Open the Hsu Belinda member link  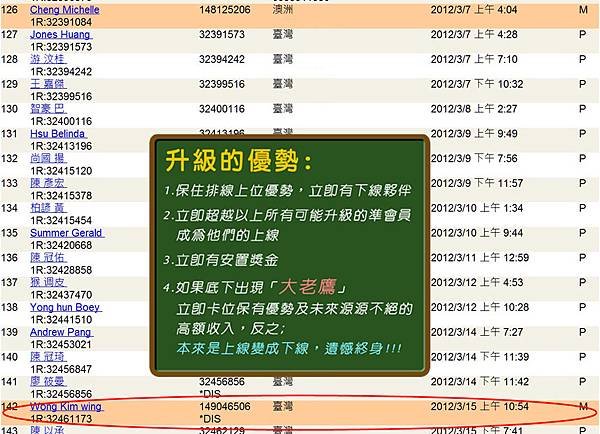coord(59,134)
